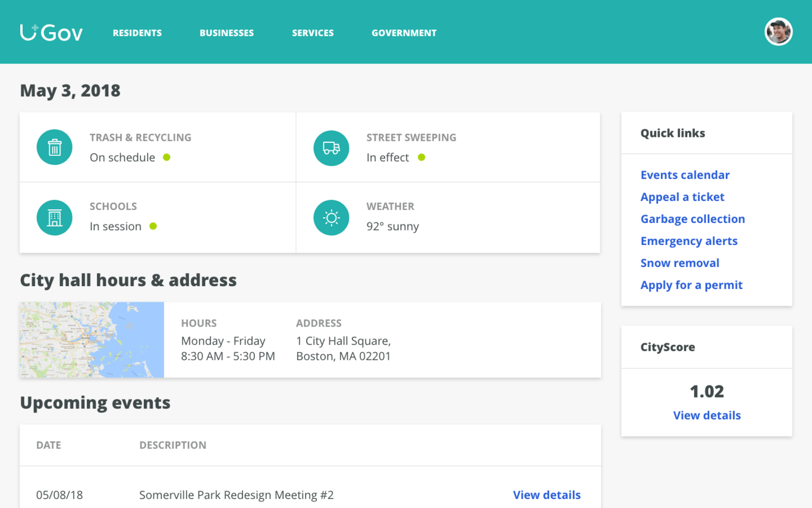Go to Appeal a ticket

[682, 197]
